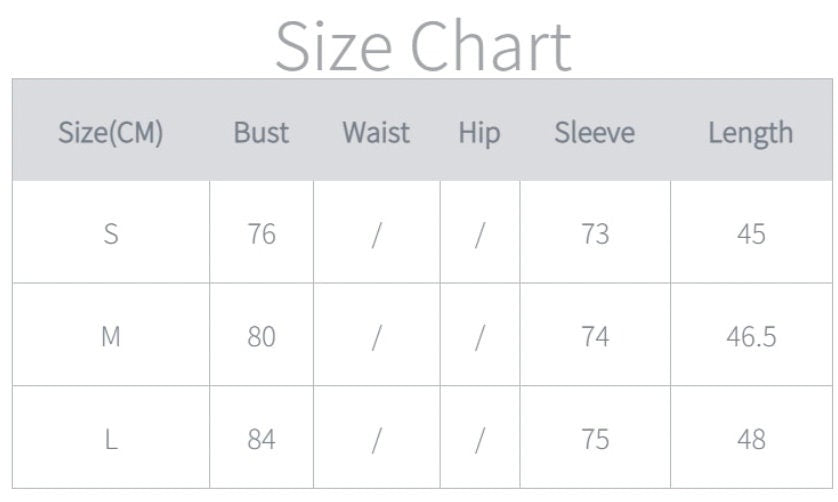This screenshot has width=838, height=502.
Task: Click sleeve value 75
Action: (595, 439)
